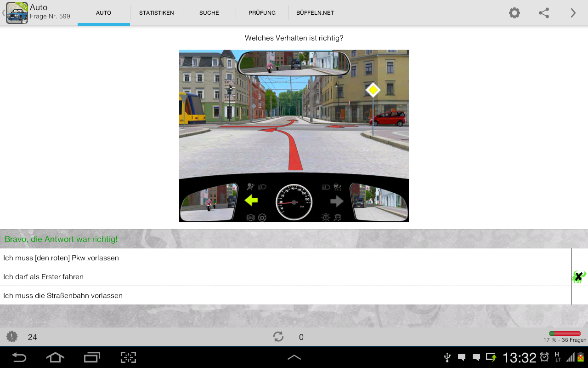Viewport: 588px width, 368px height.
Task: Tap the USB status icon
Action: 447,357
